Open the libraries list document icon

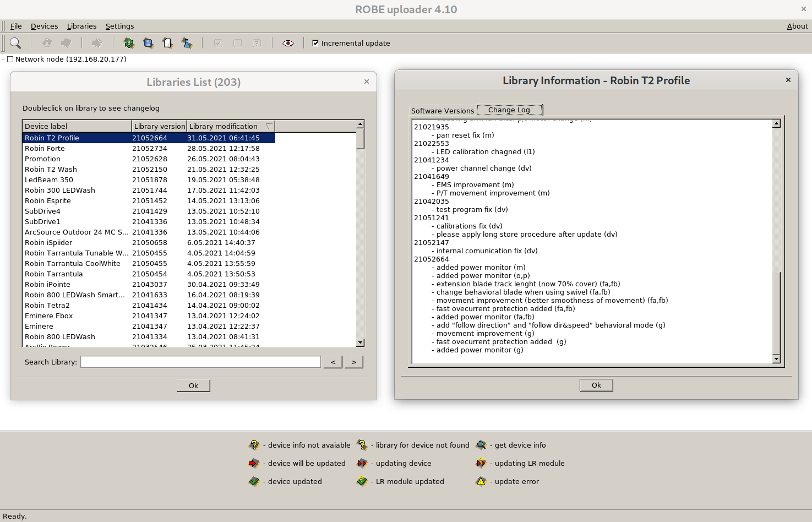167,43
